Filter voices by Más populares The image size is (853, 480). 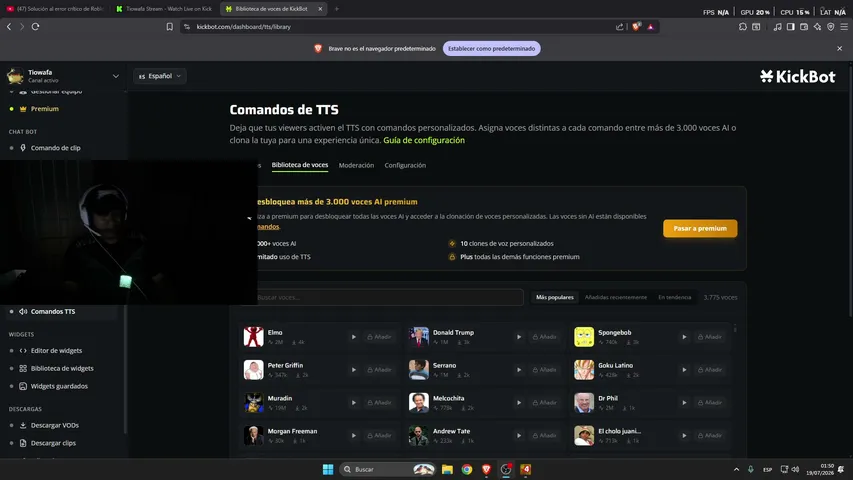(x=554, y=298)
